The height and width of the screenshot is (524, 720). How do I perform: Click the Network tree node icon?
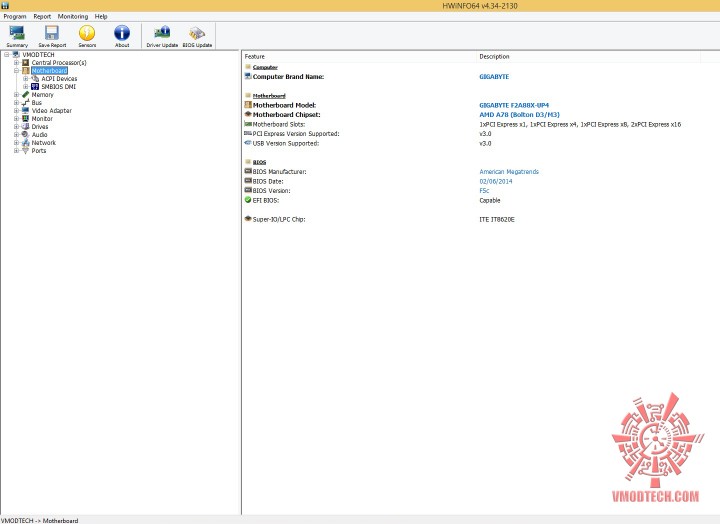pos(26,143)
